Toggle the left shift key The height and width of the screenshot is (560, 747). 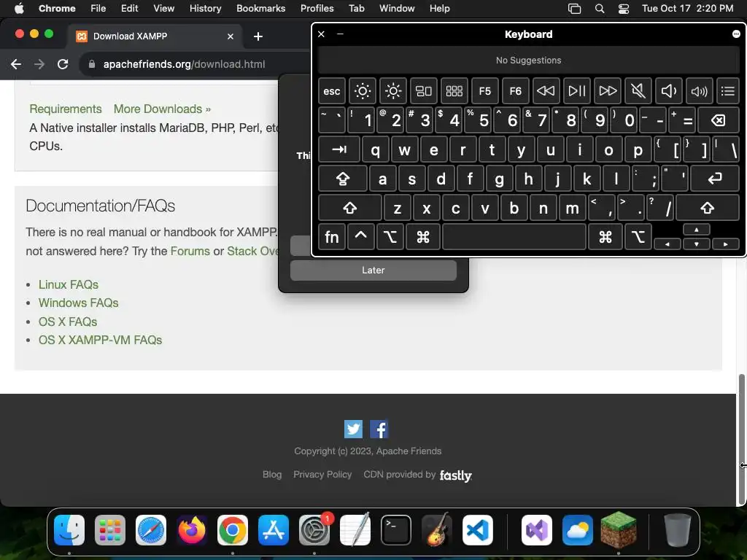350,208
